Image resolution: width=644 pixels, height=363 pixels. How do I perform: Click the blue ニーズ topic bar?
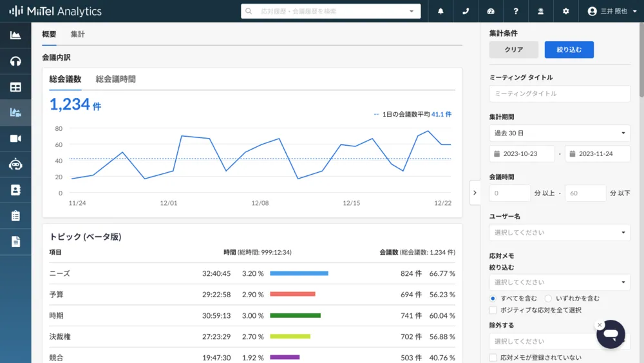click(299, 273)
